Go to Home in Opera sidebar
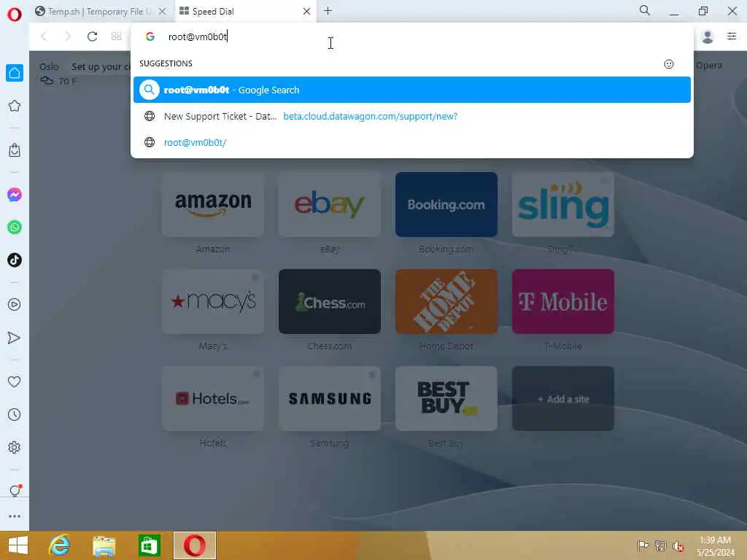Image resolution: width=747 pixels, height=560 pixels. 15,73
